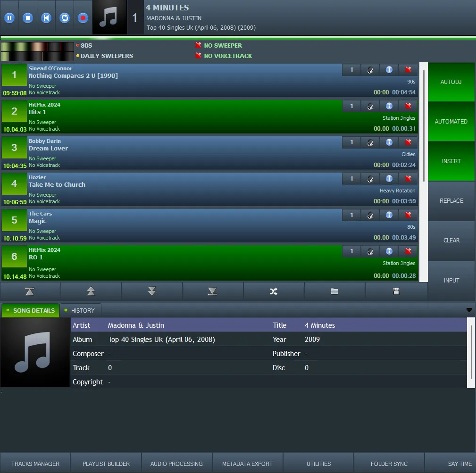Screen dimensions: 476x473
Task: Click the DAILY SWEEPERS label
Action: tap(107, 56)
